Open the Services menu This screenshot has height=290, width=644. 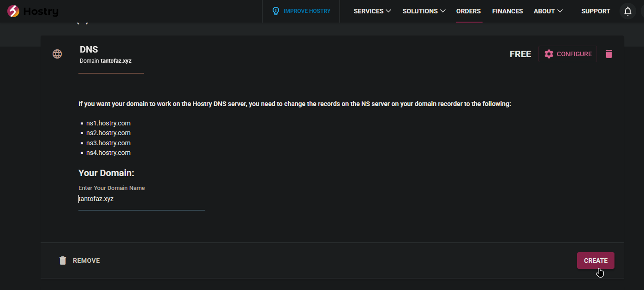[x=372, y=11]
